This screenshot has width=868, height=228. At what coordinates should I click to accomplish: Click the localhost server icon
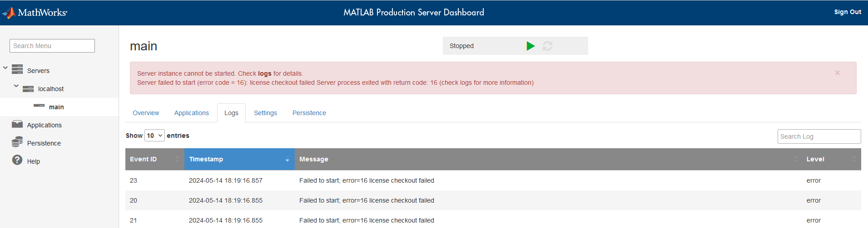point(28,89)
